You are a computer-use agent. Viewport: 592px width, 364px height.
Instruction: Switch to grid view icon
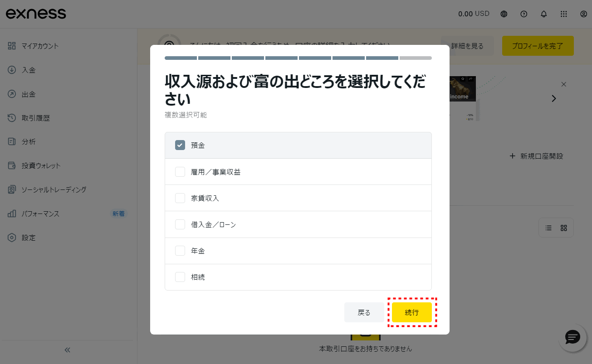pos(564,228)
